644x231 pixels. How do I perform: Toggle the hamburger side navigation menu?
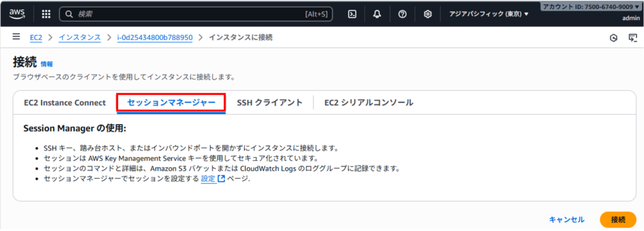[x=16, y=37]
